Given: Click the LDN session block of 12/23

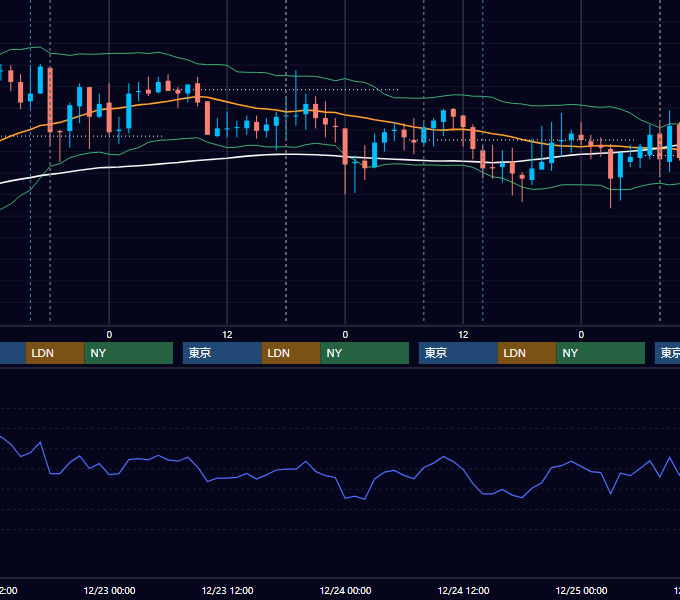Looking at the screenshot, I should tap(291, 353).
